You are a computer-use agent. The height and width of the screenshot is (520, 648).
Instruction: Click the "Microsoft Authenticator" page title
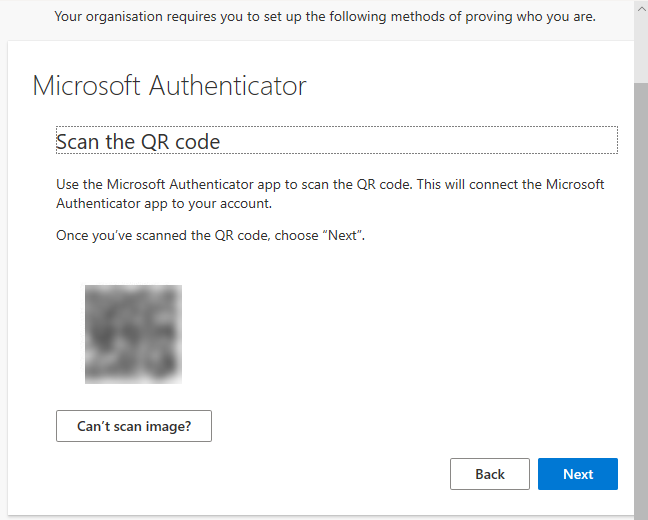click(169, 86)
